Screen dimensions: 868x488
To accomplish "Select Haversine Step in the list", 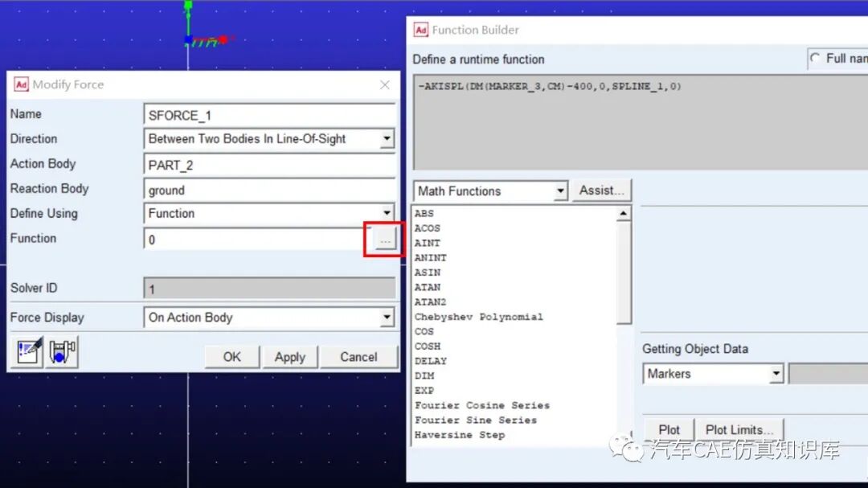I will [460, 435].
